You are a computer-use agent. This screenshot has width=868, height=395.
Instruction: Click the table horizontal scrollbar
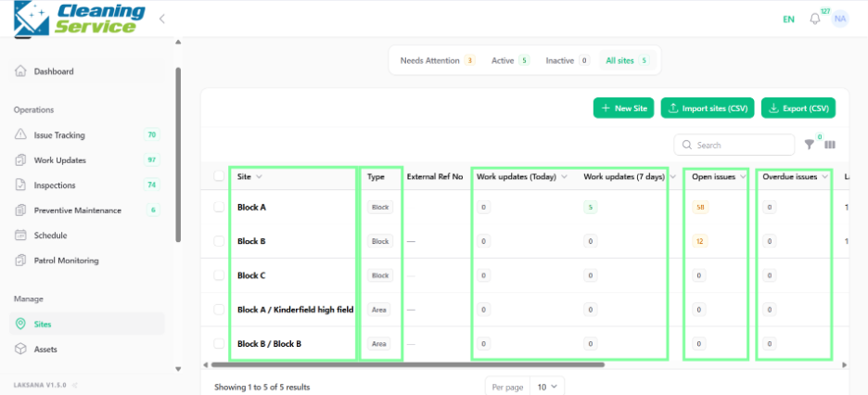tap(407, 364)
